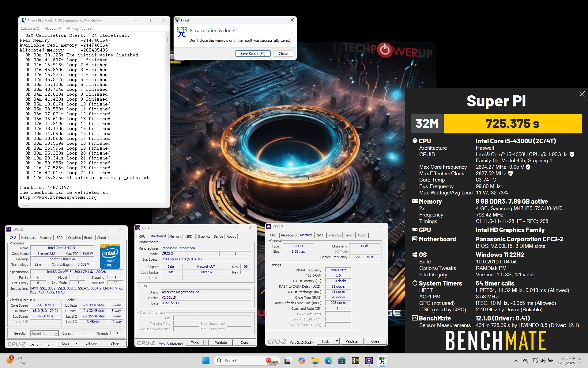Open weather widget showing 37°F

pos(17,361)
